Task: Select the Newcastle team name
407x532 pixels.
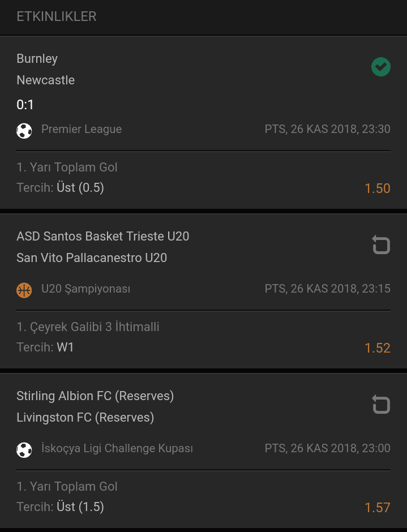Action: pos(45,80)
